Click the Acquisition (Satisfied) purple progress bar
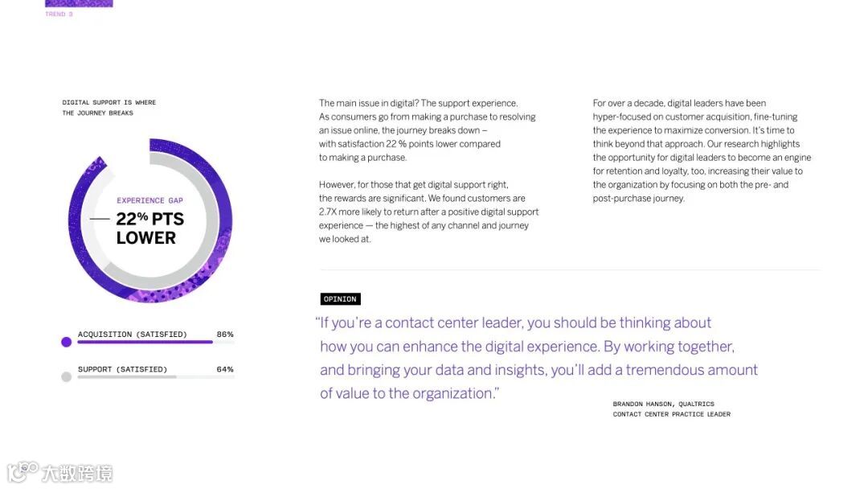The image size is (868, 489). pos(145,342)
